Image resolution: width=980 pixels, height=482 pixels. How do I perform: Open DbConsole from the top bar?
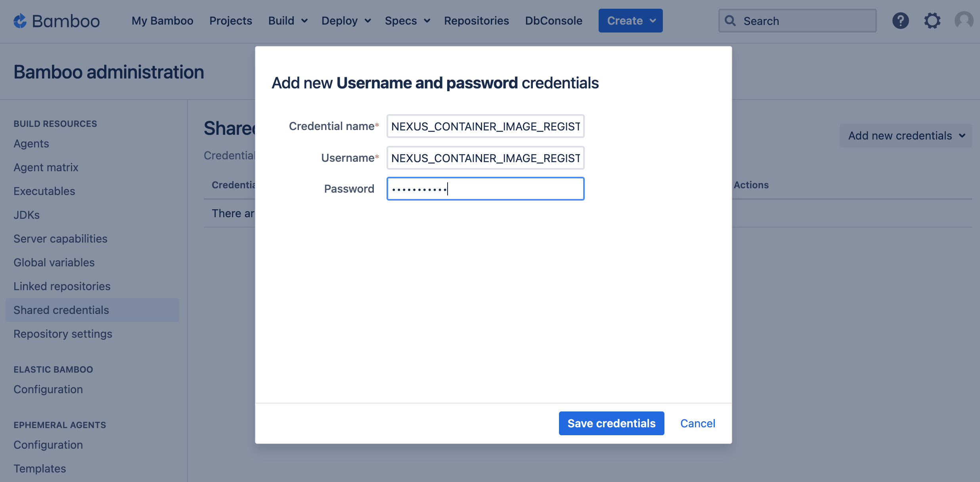pos(554,21)
